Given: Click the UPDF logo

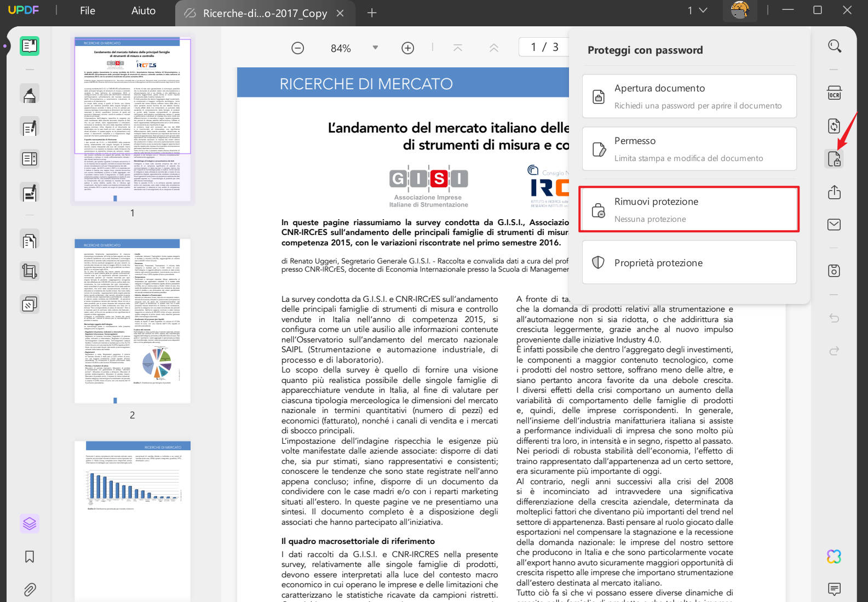Looking at the screenshot, I should coord(24,10).
